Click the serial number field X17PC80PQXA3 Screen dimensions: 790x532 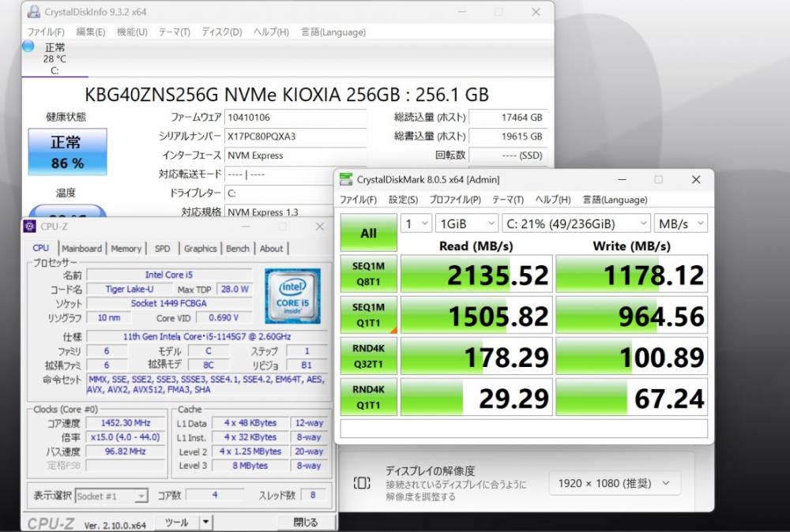pyautogui.click(x=295, y=137)
